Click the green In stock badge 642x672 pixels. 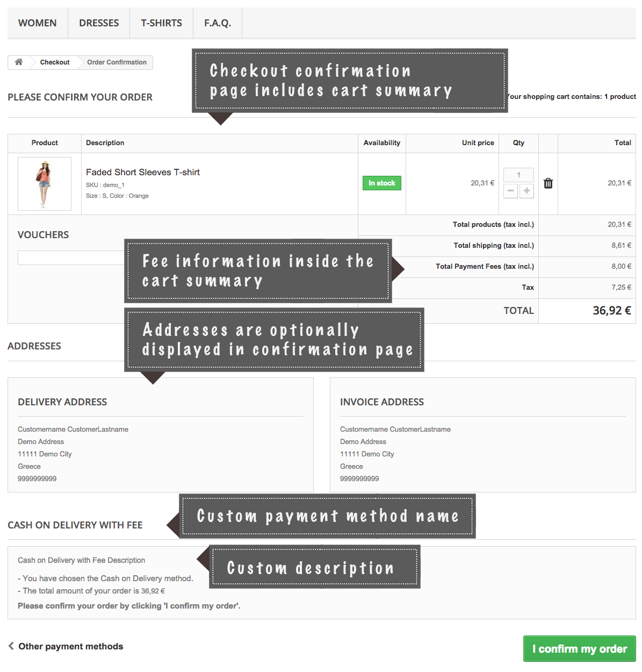(381, 183)
